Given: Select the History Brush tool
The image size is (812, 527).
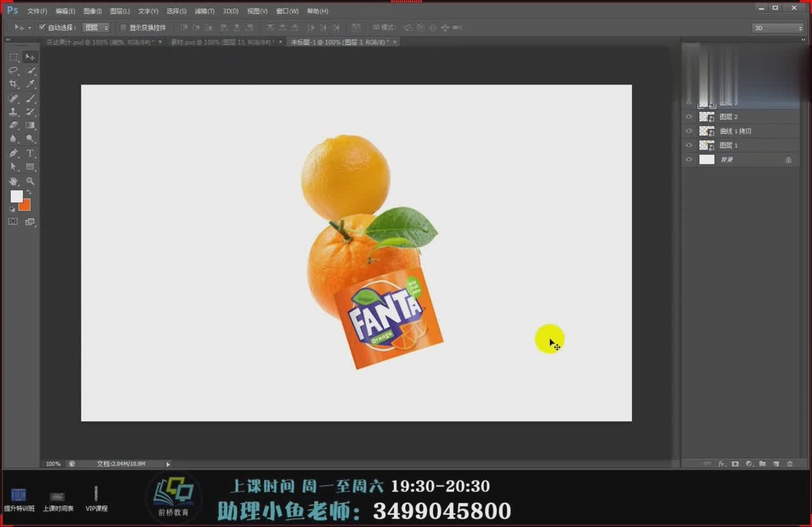Looking at the screenshot, I should [30, 112].
